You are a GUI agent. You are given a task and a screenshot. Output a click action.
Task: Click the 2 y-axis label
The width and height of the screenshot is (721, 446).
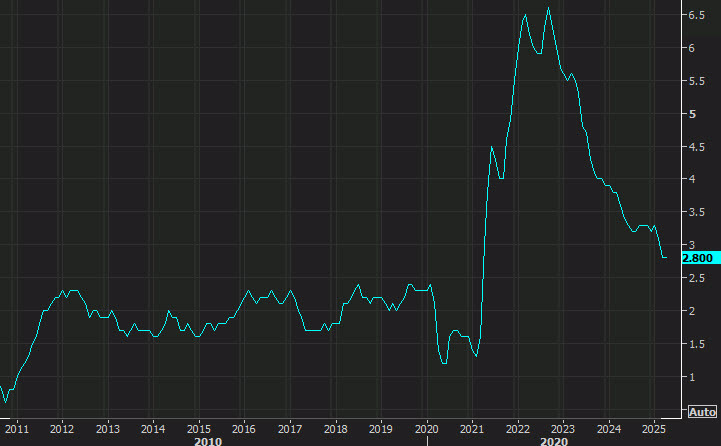[692, 311]
